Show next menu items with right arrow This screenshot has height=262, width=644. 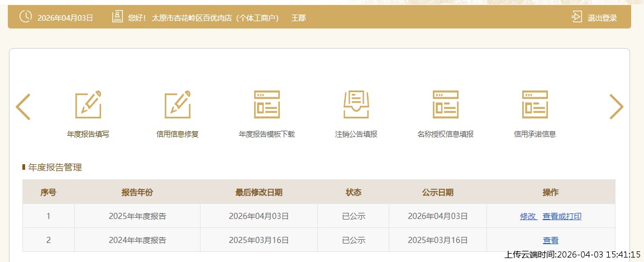[616, 107]
